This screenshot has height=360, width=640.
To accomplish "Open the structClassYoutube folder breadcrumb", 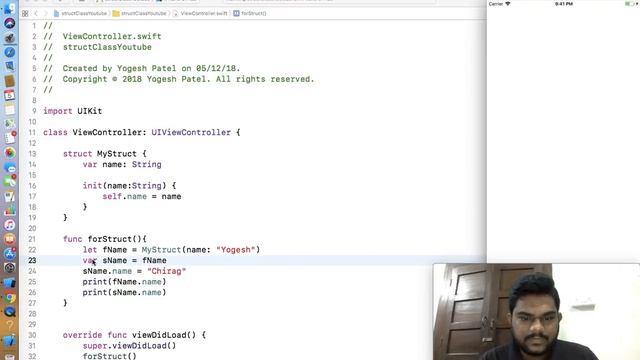I will tap(140, 13).
